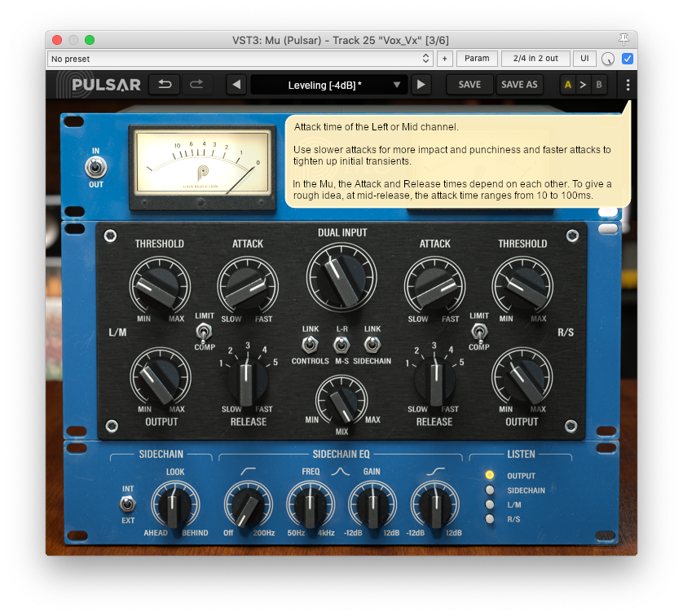Image resolution: width=683 pixels, height=616 pixels.
Task: Click the sidechain EQ bell GAIN knob
Action: [372, 505]
